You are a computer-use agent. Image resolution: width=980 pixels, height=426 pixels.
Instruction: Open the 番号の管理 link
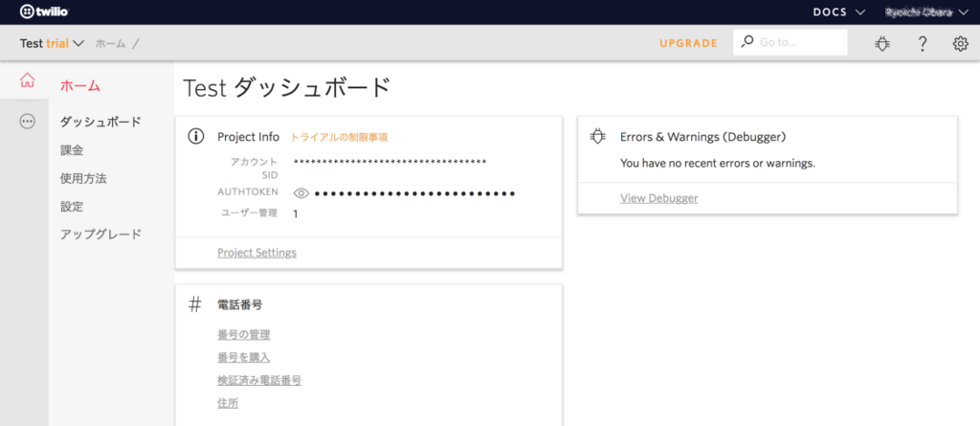[244, 335]
